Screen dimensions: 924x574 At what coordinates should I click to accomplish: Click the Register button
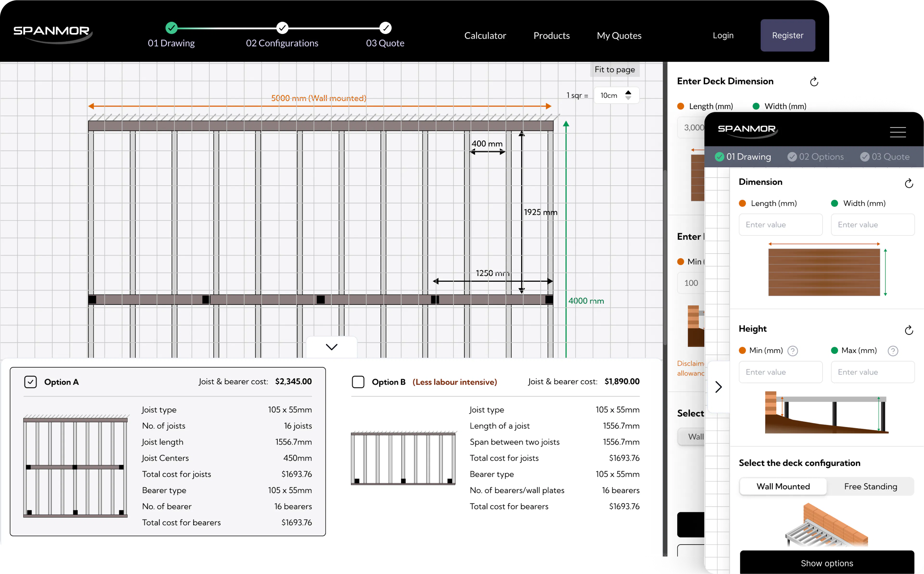pyautogui.click(x=787, y=35)
